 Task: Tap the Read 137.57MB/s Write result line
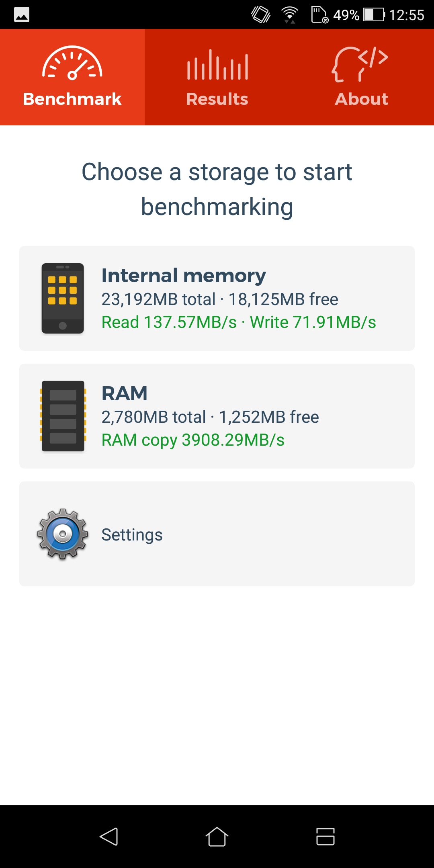239,322
